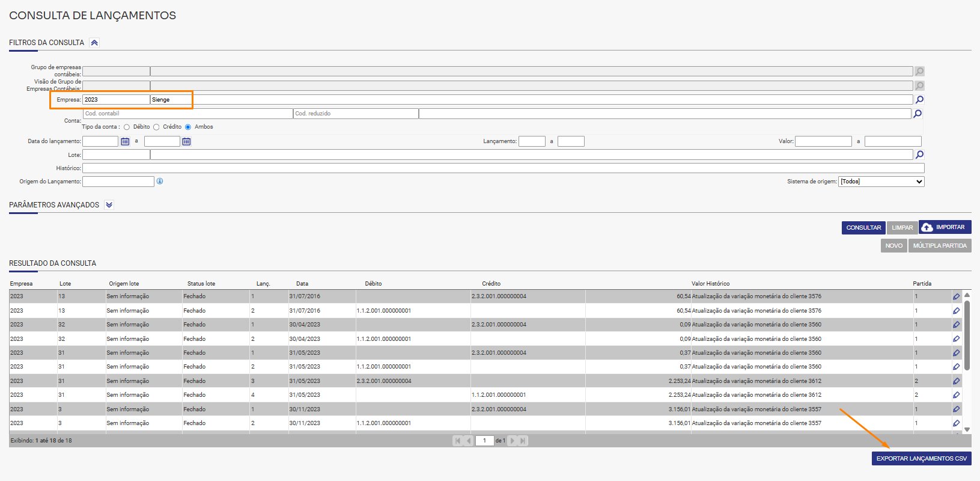
Task: Click the Origem lote column header
Action: 124,284
